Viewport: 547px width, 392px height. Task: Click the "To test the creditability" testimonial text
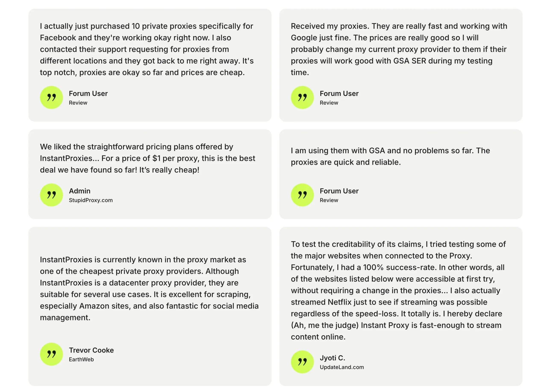click(398, 290)
